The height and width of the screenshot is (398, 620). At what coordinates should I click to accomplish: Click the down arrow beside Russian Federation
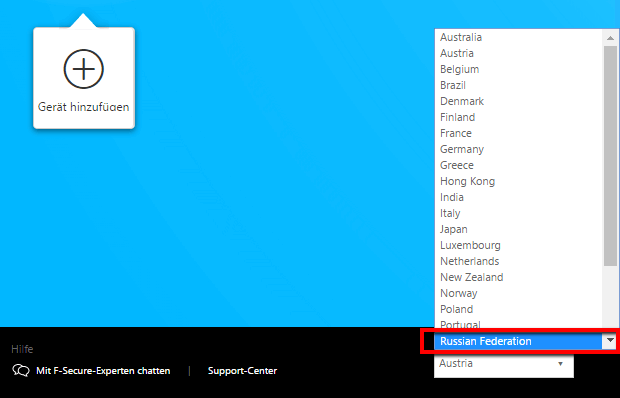point(610,340)
